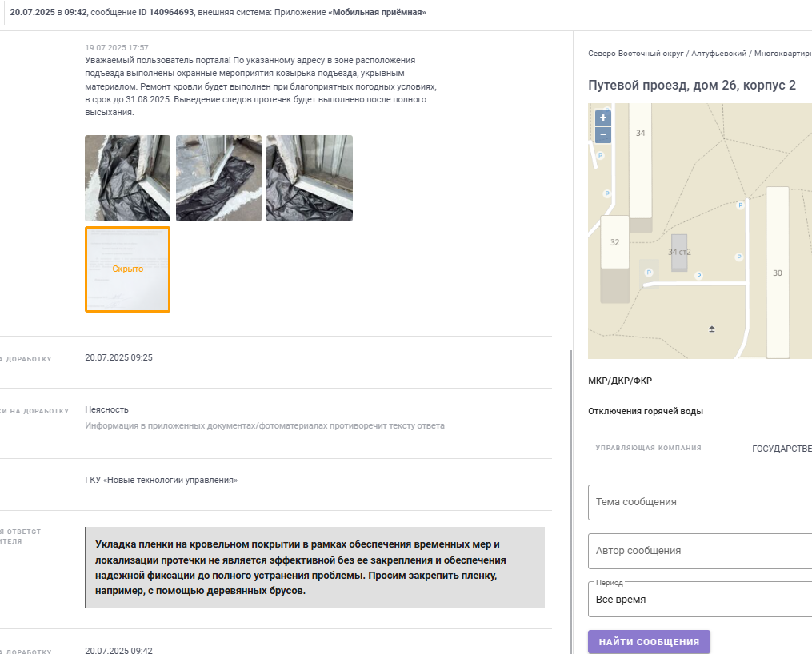Click the grey comment block about «Укладка пленки»
This screenshot has width=812, height=654.
pyautogui.click(x=315, y=568)
